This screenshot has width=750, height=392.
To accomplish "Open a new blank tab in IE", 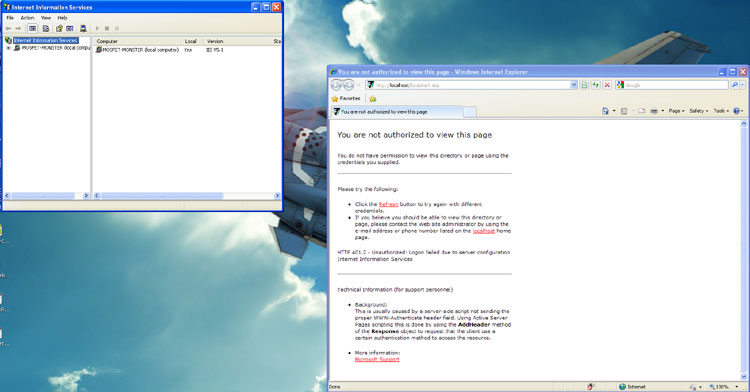I will coord(470,112).
